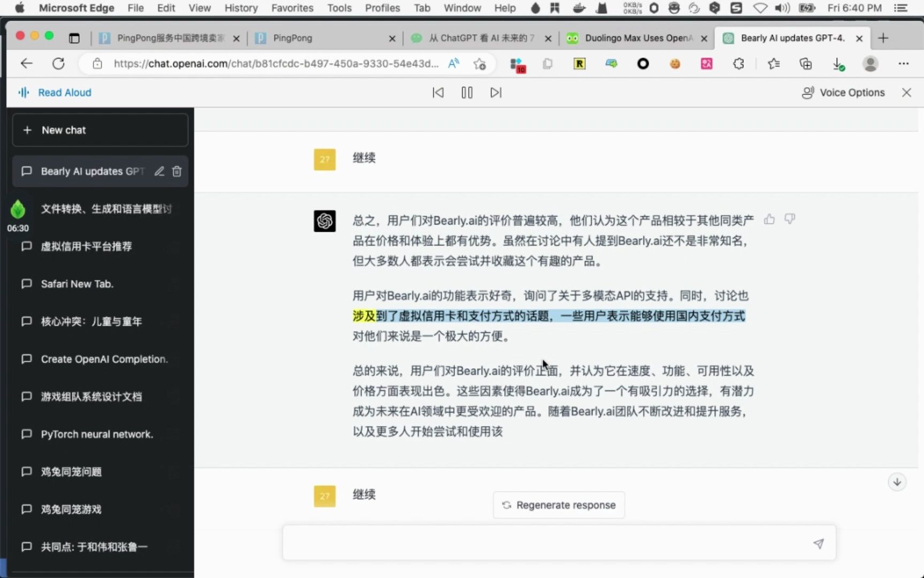Screen dimensions: 924x578
Task: Rename the Bearly AI updates conversation
Action: pos(159,171)
